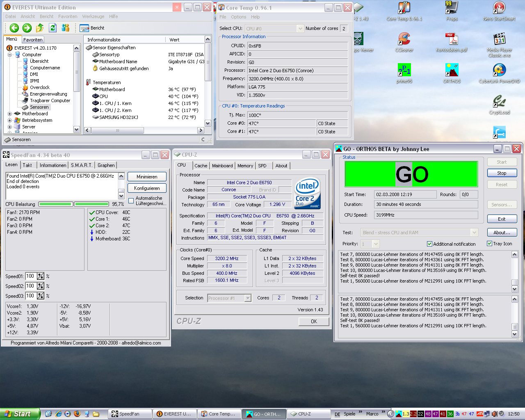Open the Graphen tab in SpeedFan

(106, 165)
